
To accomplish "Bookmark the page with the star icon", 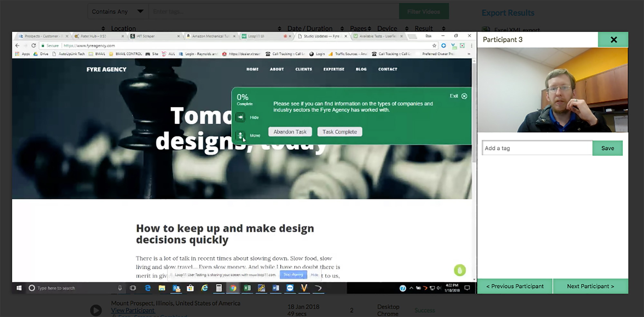I will pyautogui.click(x=434, y=45).
